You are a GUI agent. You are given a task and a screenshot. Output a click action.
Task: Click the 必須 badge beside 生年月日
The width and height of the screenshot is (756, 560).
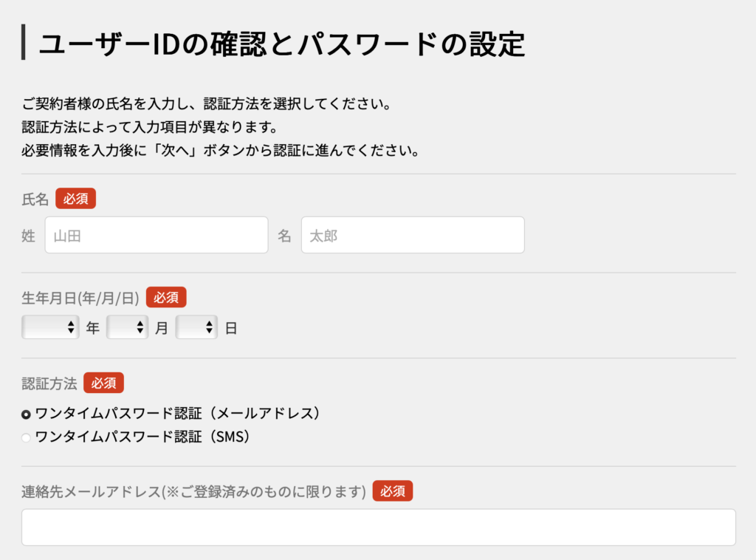click(x=166, y=297)
